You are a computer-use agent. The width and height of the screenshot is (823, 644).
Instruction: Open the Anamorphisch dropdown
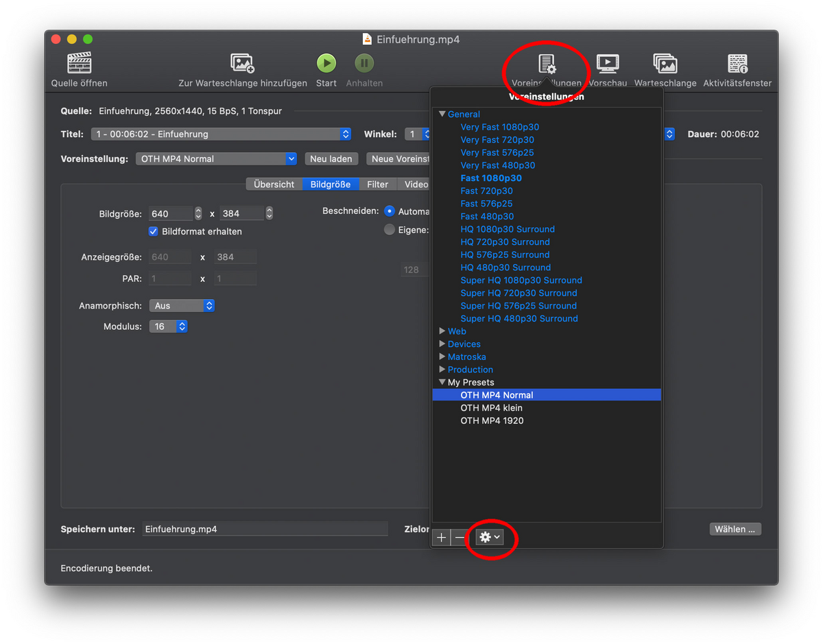[182, 306]
